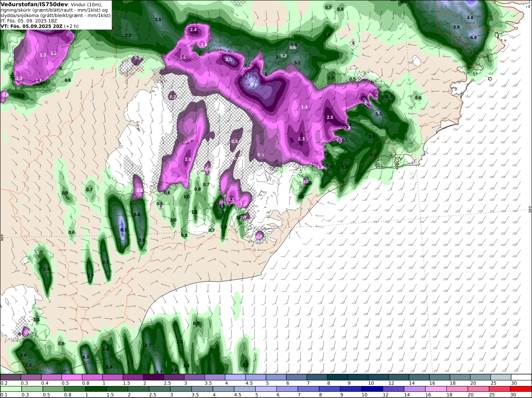532x398 pixels.
Task: Pick the pale green 0.1–0.3 rain legend swatch
Action: coord(10,389)
